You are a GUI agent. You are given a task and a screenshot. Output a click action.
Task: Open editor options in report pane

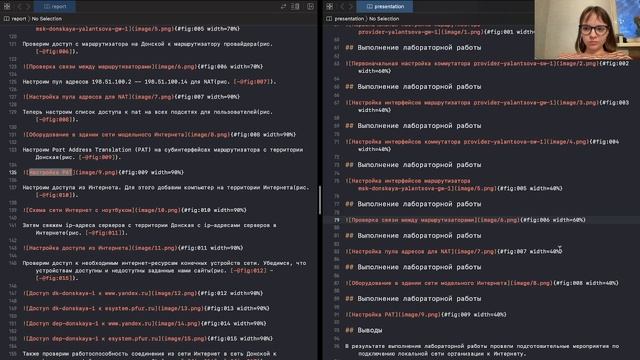point(296,6)
